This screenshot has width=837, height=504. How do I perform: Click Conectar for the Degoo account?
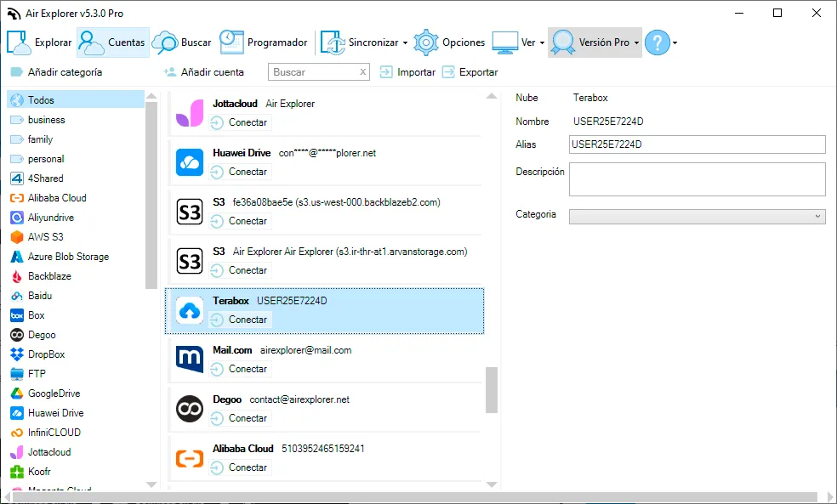240,418
